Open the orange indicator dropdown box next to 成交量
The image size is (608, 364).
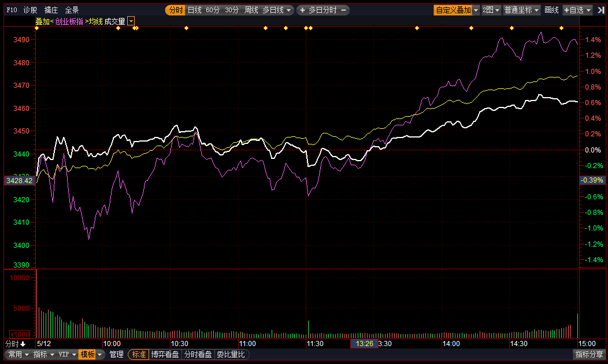(131, 21)
